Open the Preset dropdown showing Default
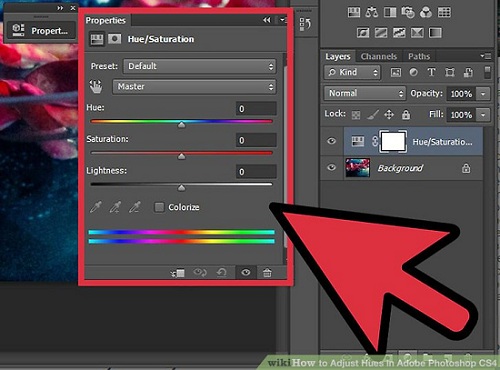This screenshot has height=370, width=500. (200, 66)
